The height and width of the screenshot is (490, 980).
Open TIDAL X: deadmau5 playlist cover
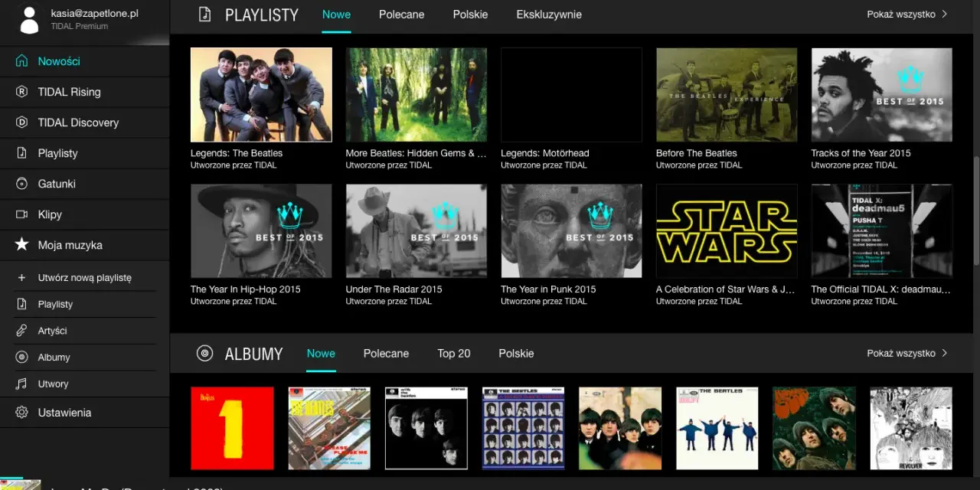pos(882,230)
